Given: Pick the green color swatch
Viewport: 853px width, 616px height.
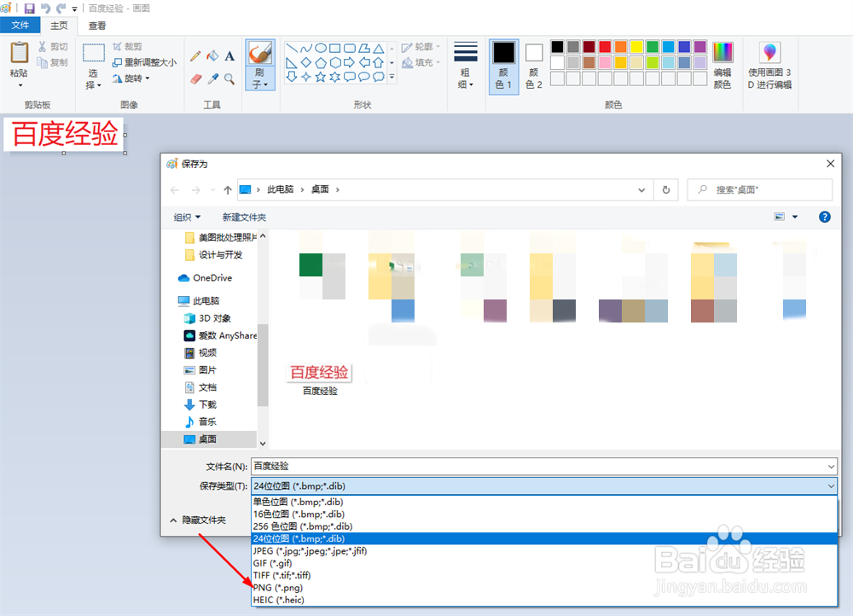Looking at the screenshot, I should tap(653, 47).
